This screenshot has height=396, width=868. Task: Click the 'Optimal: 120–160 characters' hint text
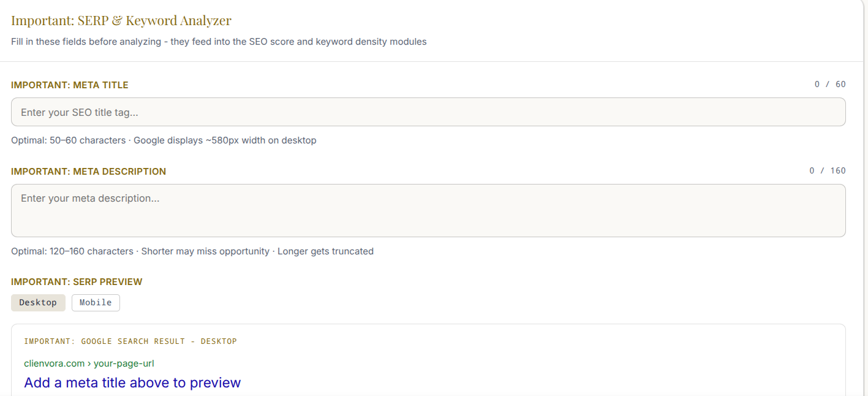pyautogui.click(x=72, y=251)
